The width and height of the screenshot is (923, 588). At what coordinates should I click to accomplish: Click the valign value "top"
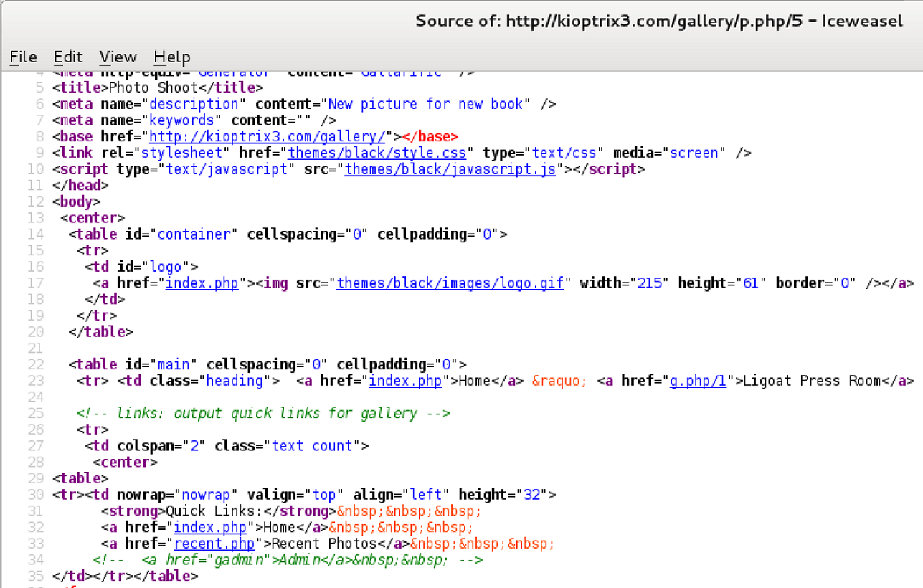click(324, 495)
